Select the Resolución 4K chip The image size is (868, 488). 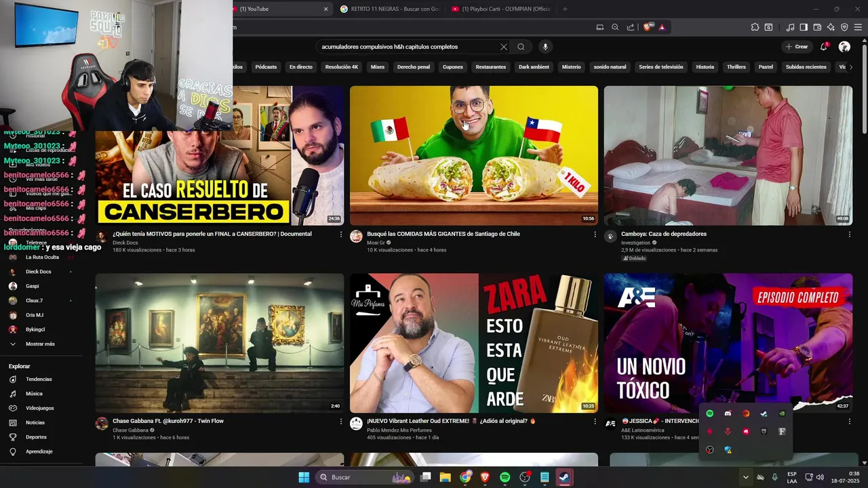341,67
